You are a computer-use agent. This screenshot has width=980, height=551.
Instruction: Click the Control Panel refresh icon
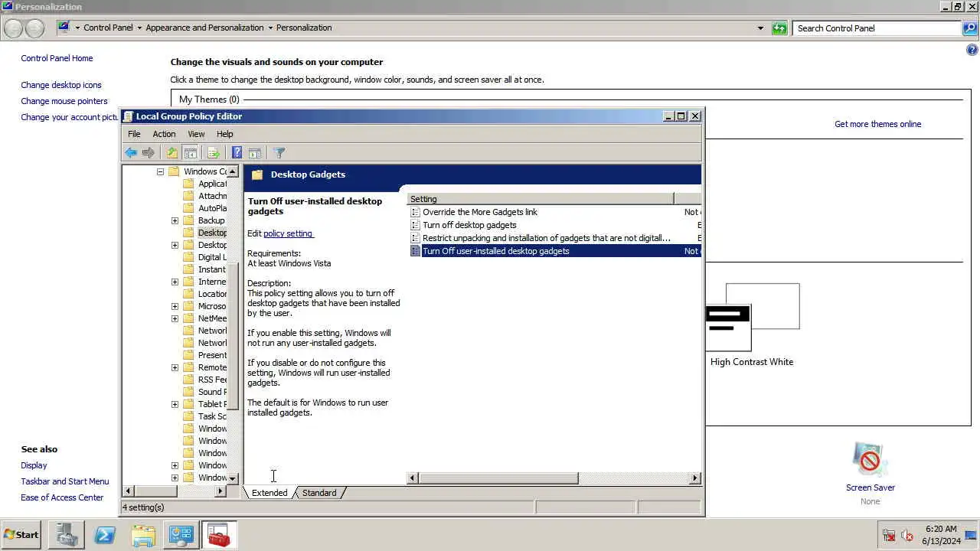click(779, 28)
